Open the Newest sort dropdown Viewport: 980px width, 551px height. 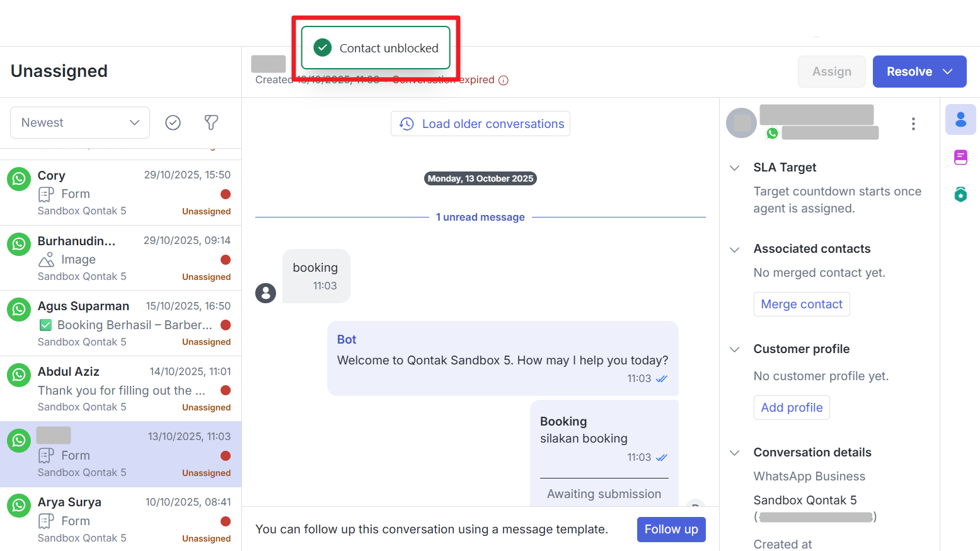80,122
